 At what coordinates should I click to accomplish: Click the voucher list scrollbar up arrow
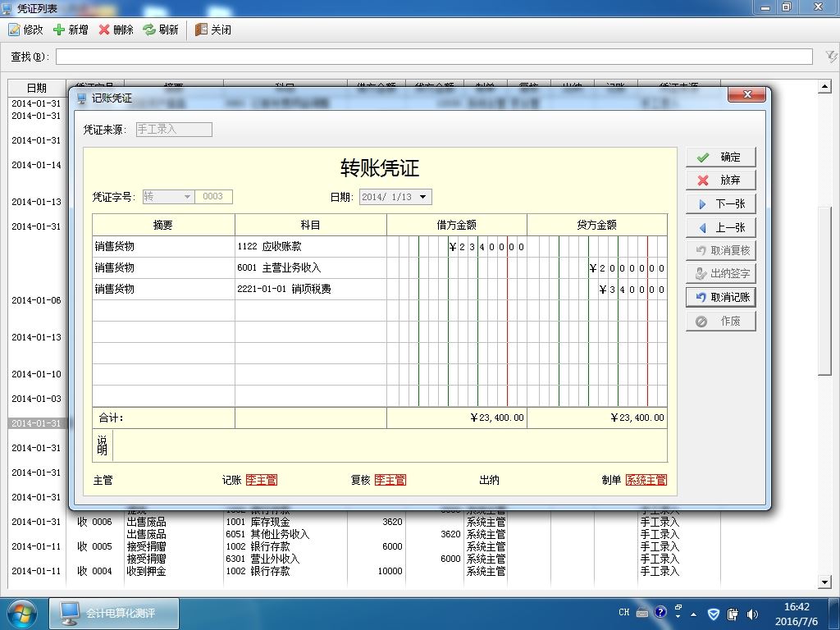tap(824, 86)
